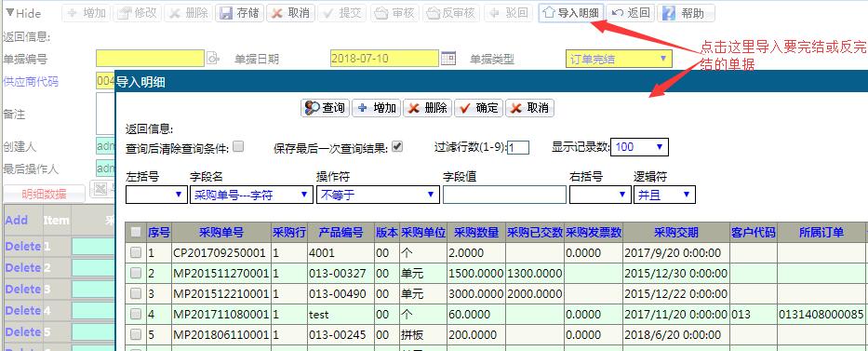The height and width of the screenshot is (351, 868).
Task: Collapse the panel with Hide toggle
Action: pos(23,13)
